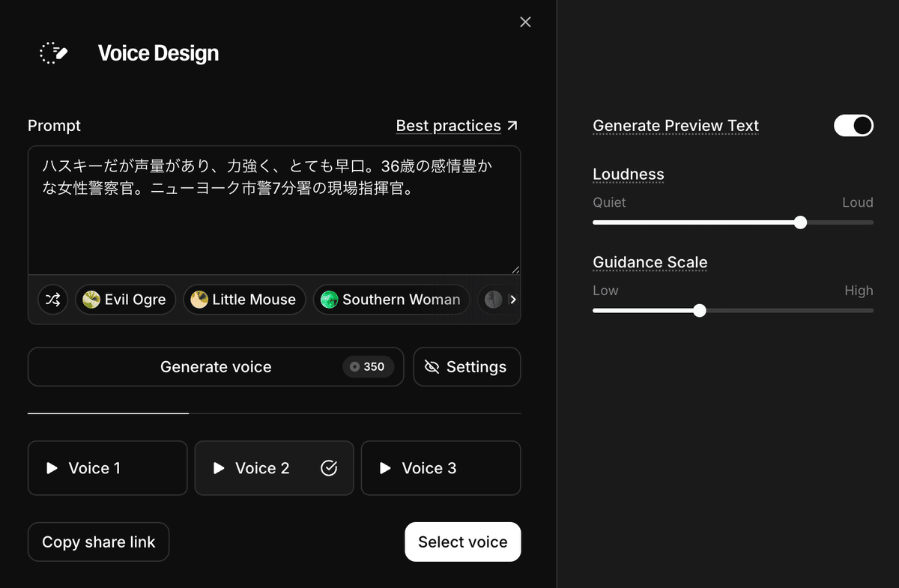The width and height of the screenshot is (899, 588).
Task: Click the Loudness slider handle
Action: coord(800,222)
